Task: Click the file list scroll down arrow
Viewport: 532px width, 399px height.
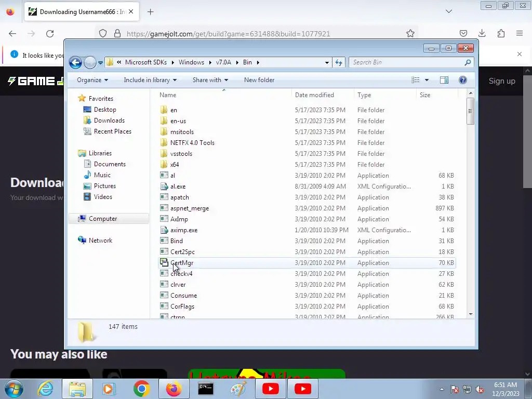Action: (x=470, y=314)
